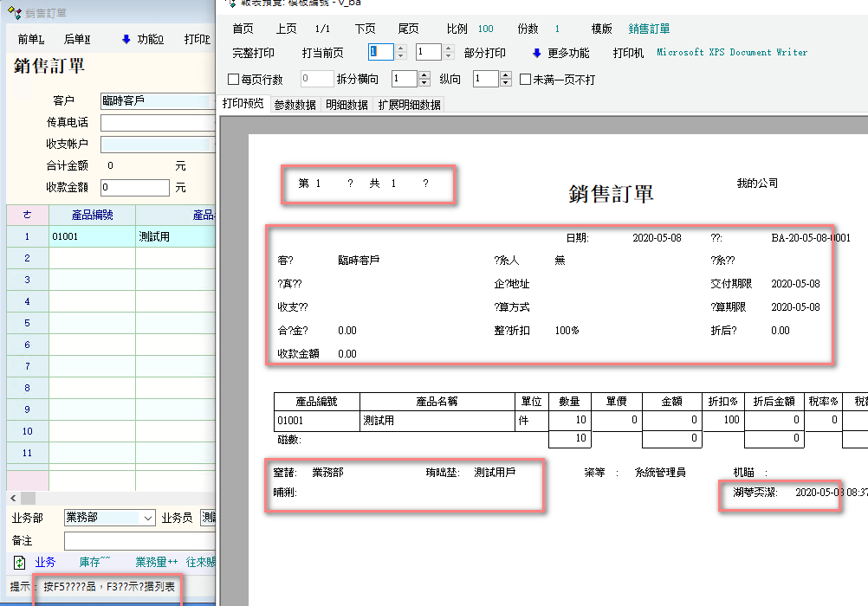Increase the 拆分横向 spinner value
Image resolution: width=868 pixels, height=606 pixels.
coord(424,75)
